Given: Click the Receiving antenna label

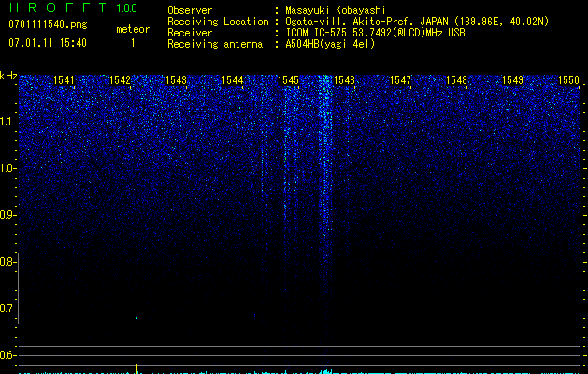Looking at the screenshot, I should click(x=215, y=44).
